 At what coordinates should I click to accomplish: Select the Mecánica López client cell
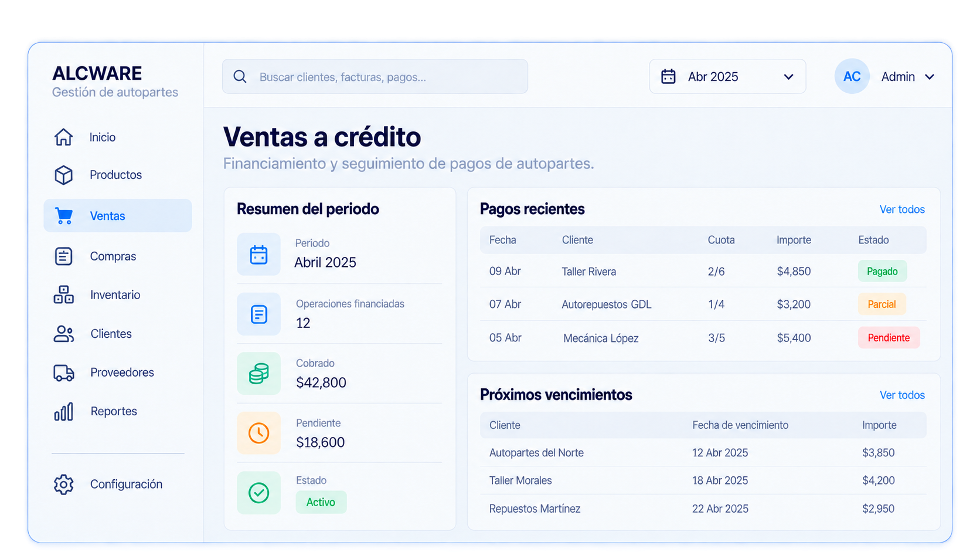tap(601, 338)
